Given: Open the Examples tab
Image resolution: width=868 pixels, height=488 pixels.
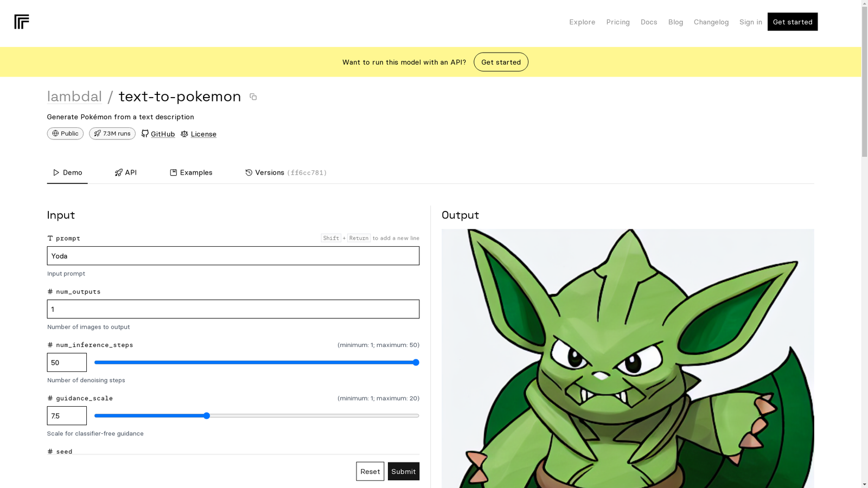Looking at the screenshot, I should tap(191, 172).
